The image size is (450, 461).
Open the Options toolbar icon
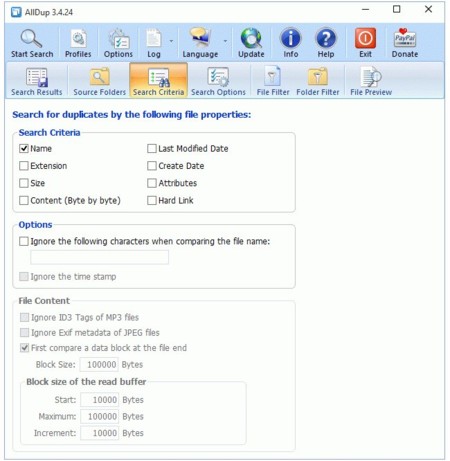point(118,38)
